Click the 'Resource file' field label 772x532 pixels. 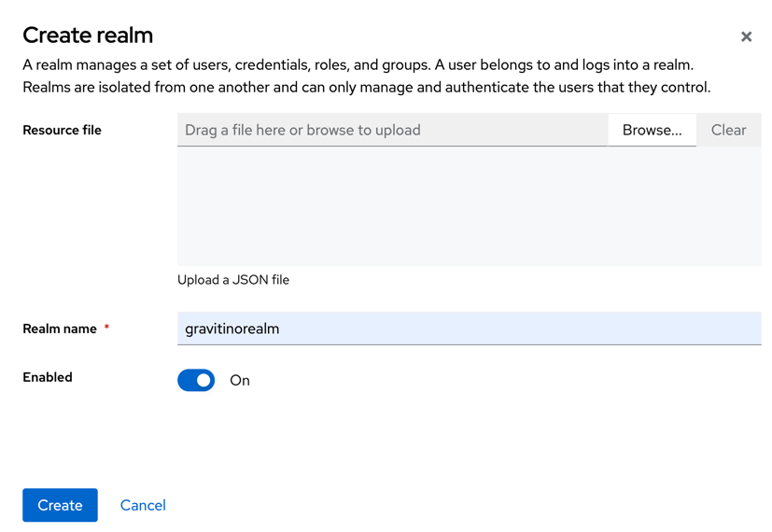click(x=62, y=130)
